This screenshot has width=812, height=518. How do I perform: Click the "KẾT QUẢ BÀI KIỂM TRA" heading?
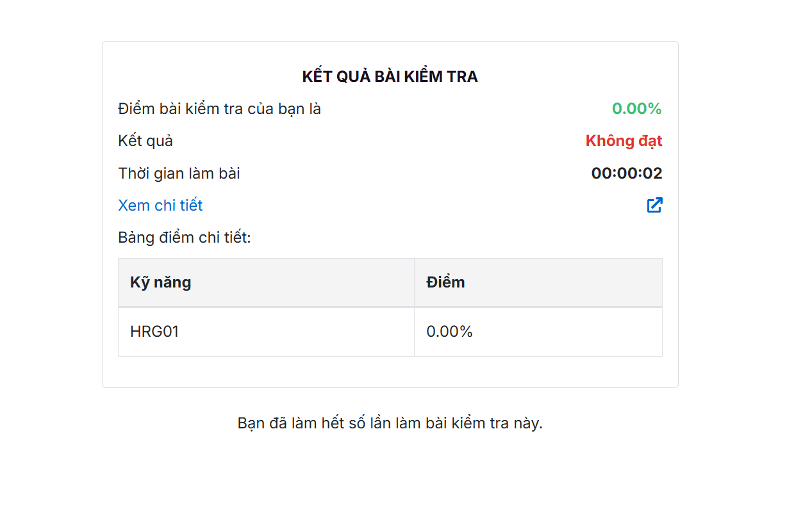[390, 77]
